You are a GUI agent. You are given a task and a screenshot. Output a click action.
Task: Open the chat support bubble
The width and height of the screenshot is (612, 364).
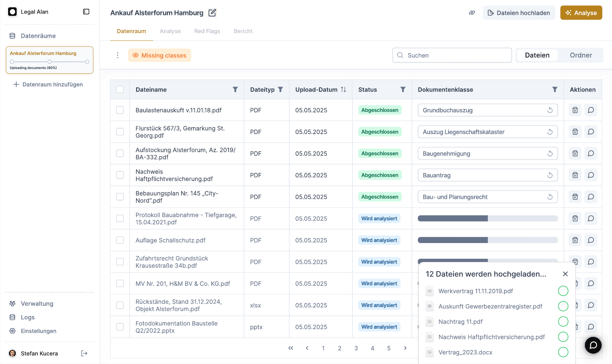click(593, 345)
